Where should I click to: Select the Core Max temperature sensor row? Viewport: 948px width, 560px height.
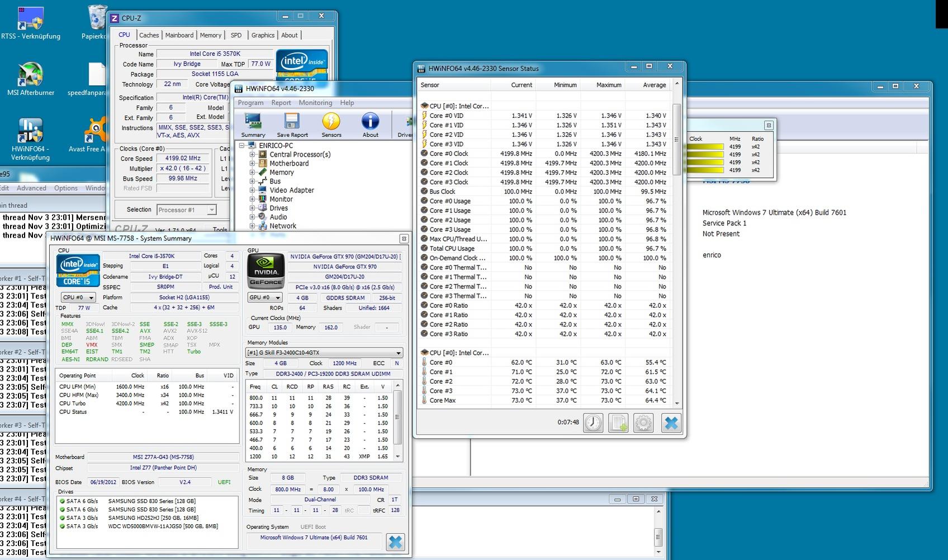click(544, 401)
